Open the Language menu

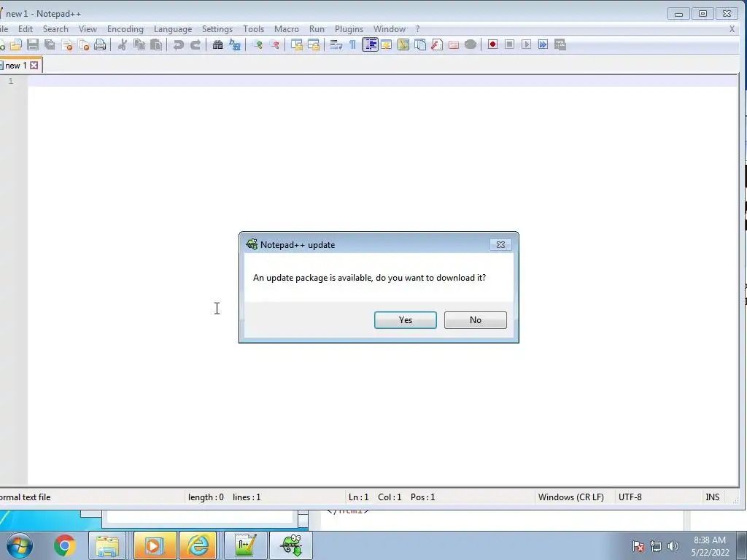point(173,29)
